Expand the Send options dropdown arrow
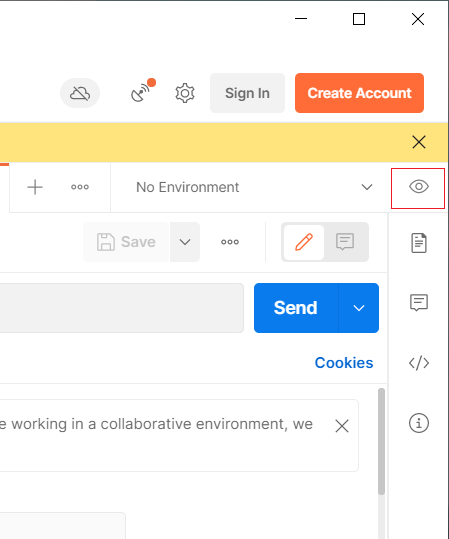The image size is (449, 539). tap(359, 308)
